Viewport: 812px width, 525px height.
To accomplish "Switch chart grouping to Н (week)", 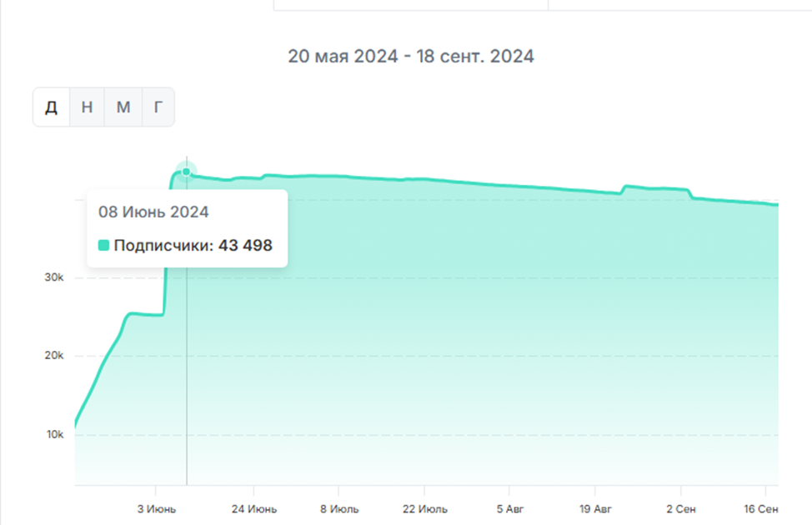I will (87, 107).
